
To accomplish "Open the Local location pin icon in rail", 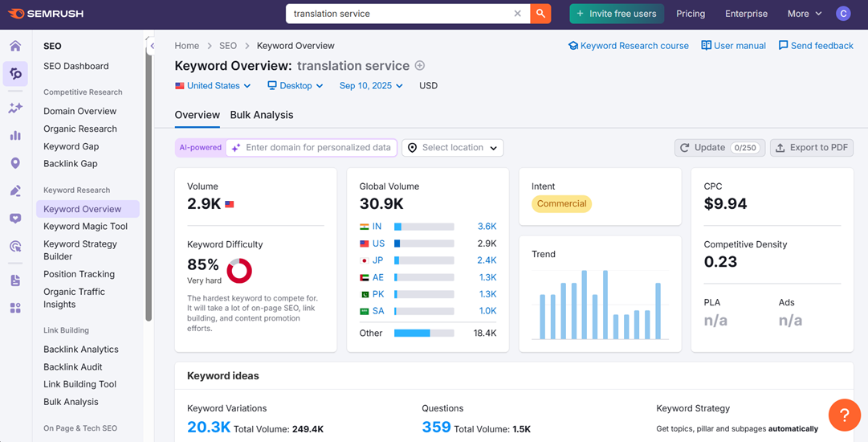I will click(15, 163).
